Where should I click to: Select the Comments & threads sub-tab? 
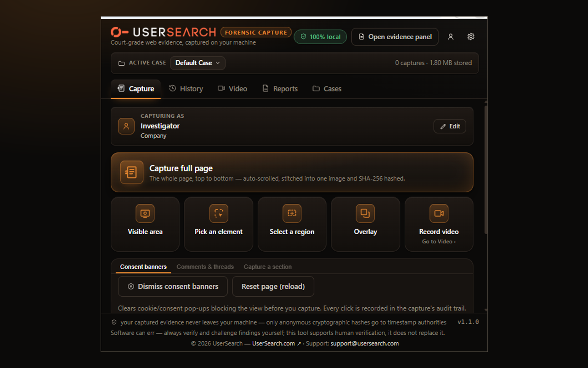[x=205, y=267]
